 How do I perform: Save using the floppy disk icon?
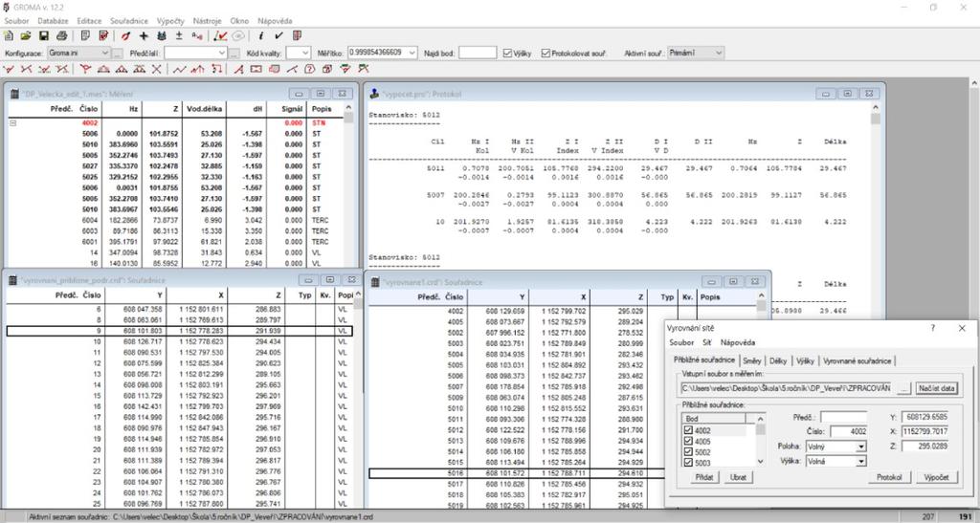click(x=44, y=36)
